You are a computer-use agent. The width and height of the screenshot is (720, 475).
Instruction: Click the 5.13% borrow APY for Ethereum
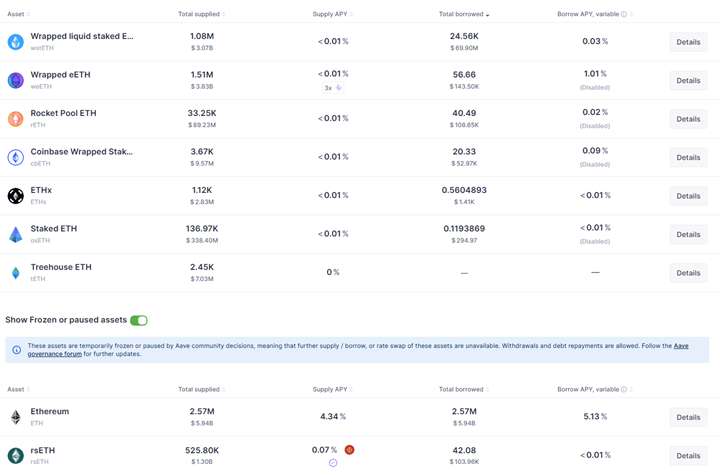(595, 417)
